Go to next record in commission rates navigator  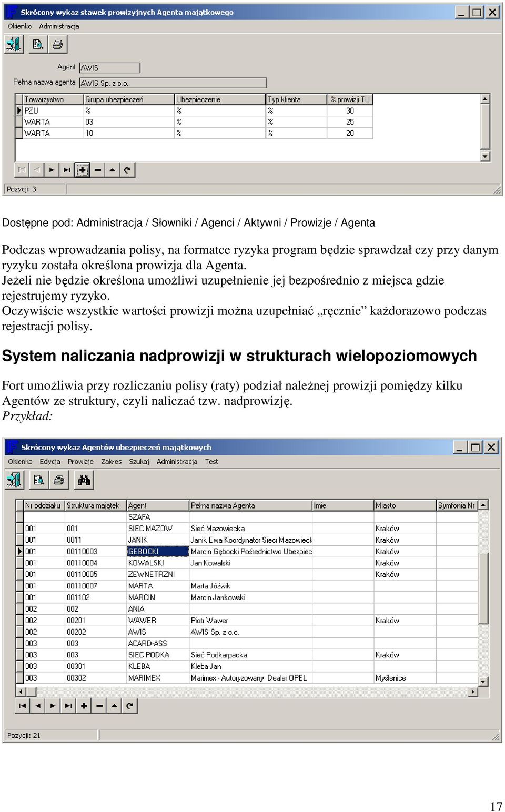point(52,170)
